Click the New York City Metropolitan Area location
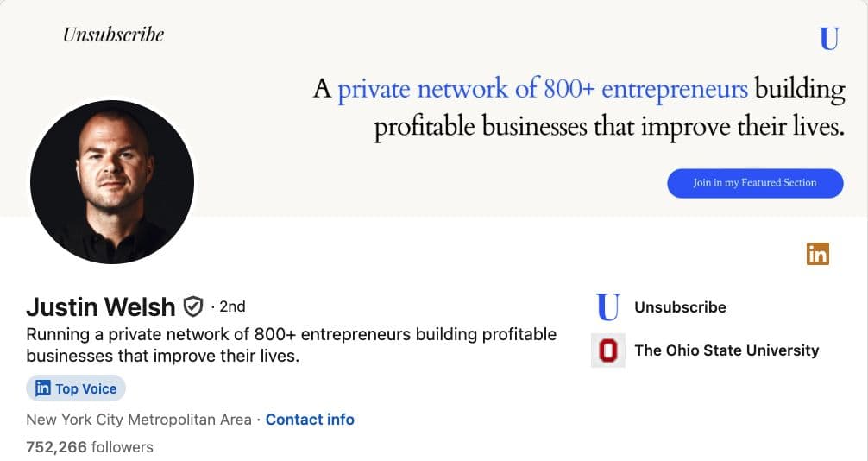868x461 pixels. [x=139, y=420]
